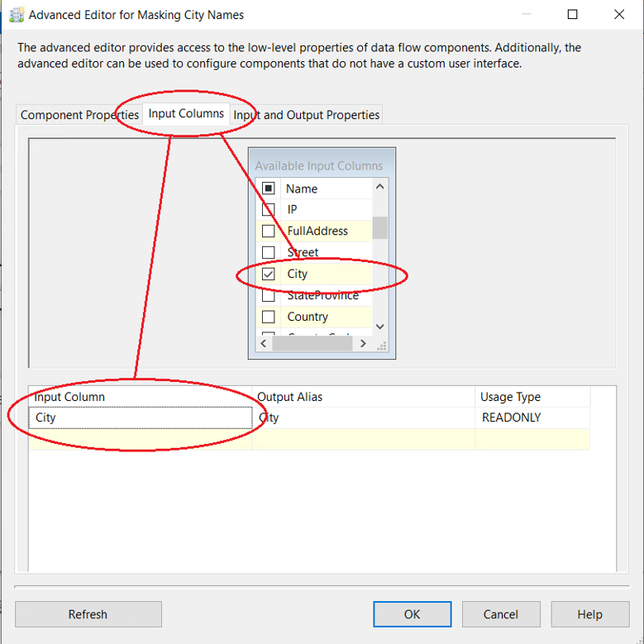Tick the Street column checkbox
This screenshot has height=644, width=644.
[268, 253]
